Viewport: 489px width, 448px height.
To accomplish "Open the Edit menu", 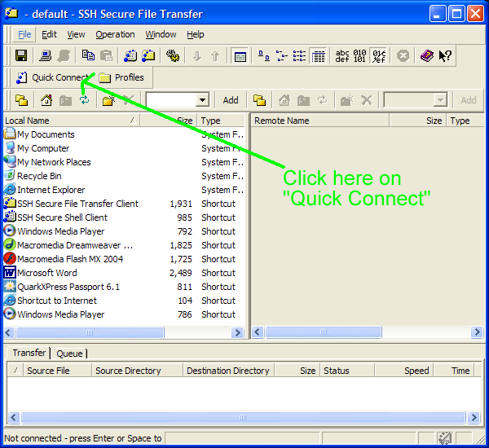I will coord(49,34).
